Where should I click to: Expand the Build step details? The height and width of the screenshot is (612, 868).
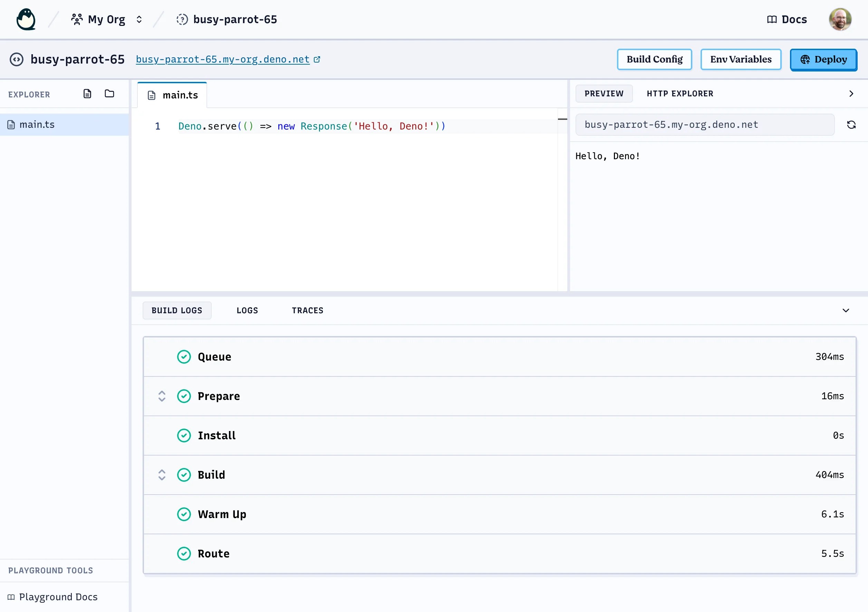point(162,475)
